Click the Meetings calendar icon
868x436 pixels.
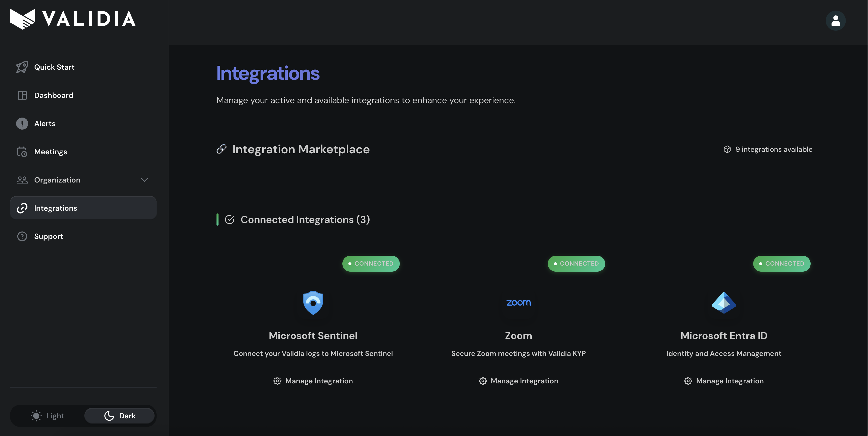(22, 152)
